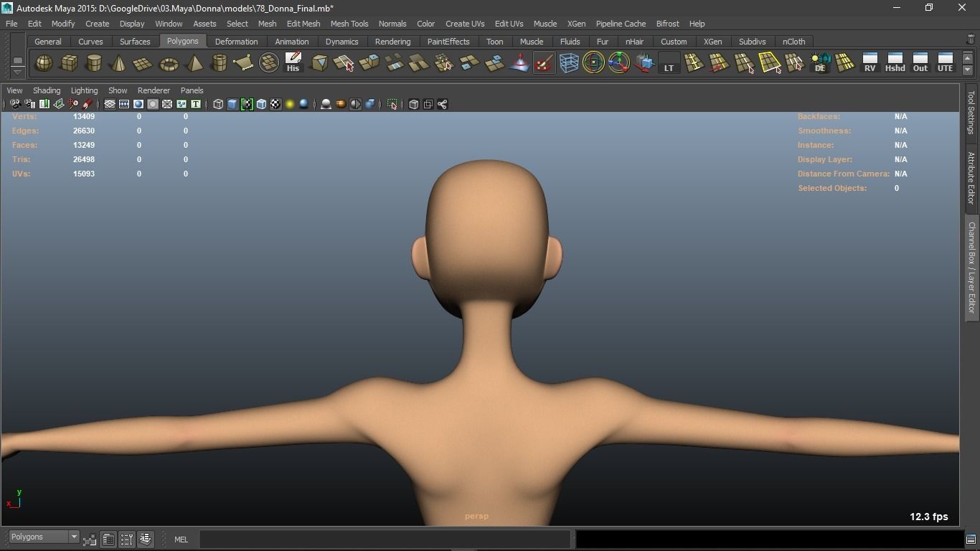980x551 pixels.
Task: Click the trash can icon beside shelf tabs
Action: tap(971, 39)
